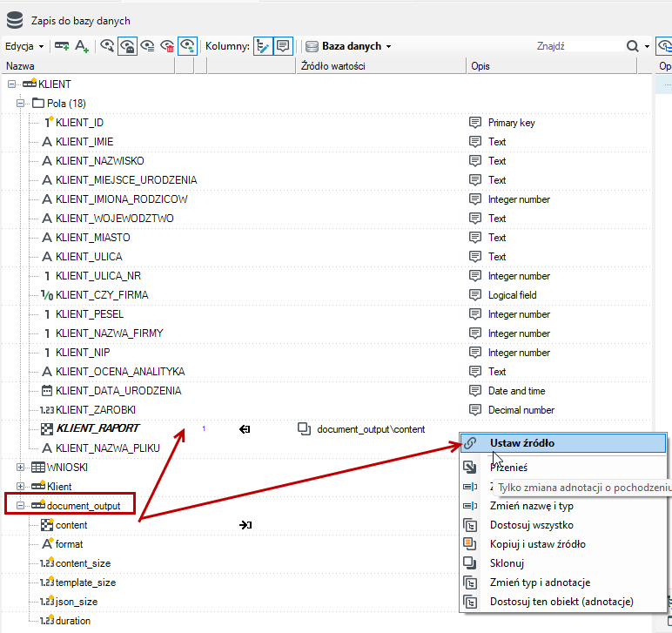Click the right arrow icon on content row
The height and width of the screenshot is (633, 672).
point(245,525)
